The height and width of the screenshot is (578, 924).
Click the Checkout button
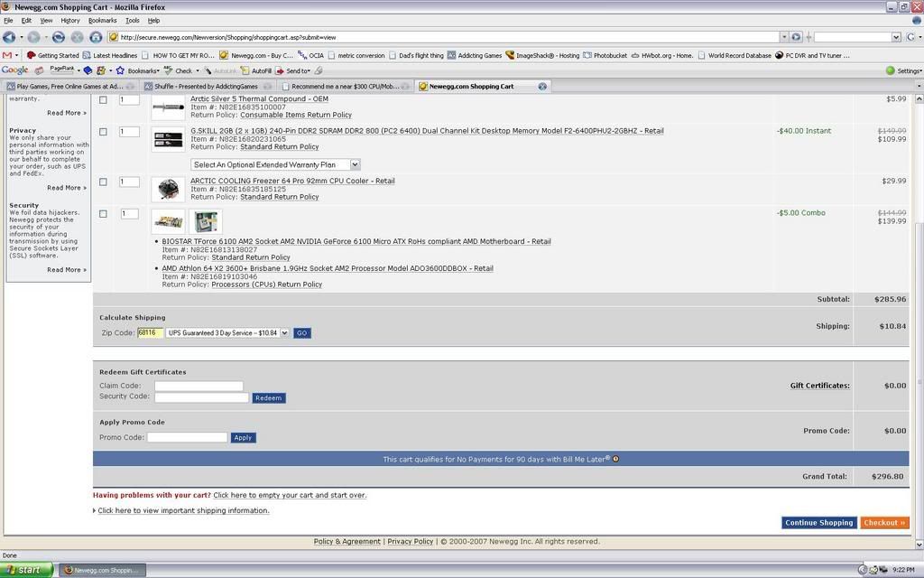pos(884,523)
